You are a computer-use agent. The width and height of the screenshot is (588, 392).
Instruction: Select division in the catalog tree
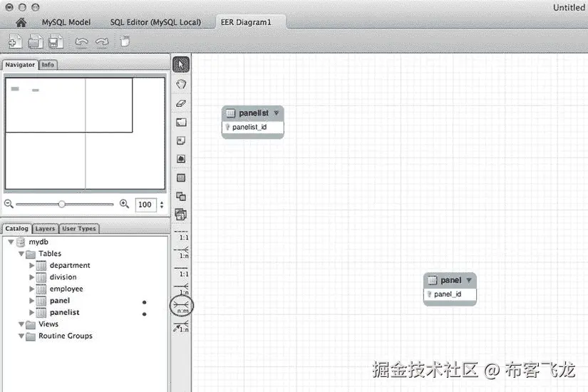tap(63, 277)
